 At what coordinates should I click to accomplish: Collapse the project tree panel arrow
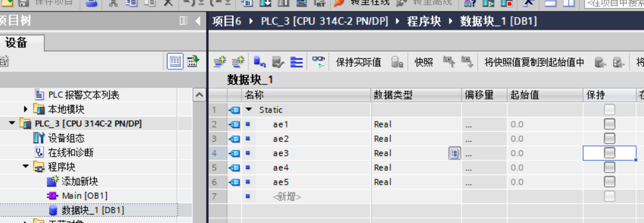pos(198,21)
